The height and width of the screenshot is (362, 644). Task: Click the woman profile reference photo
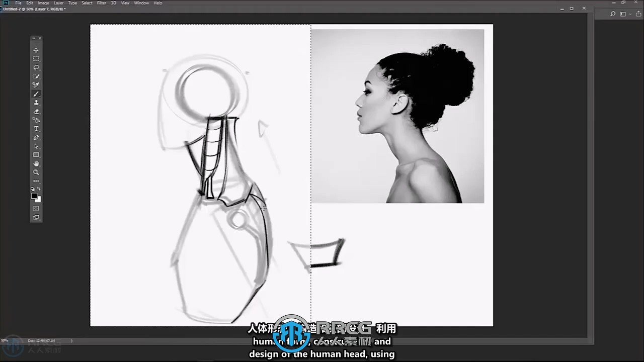(x=397, y=116)
